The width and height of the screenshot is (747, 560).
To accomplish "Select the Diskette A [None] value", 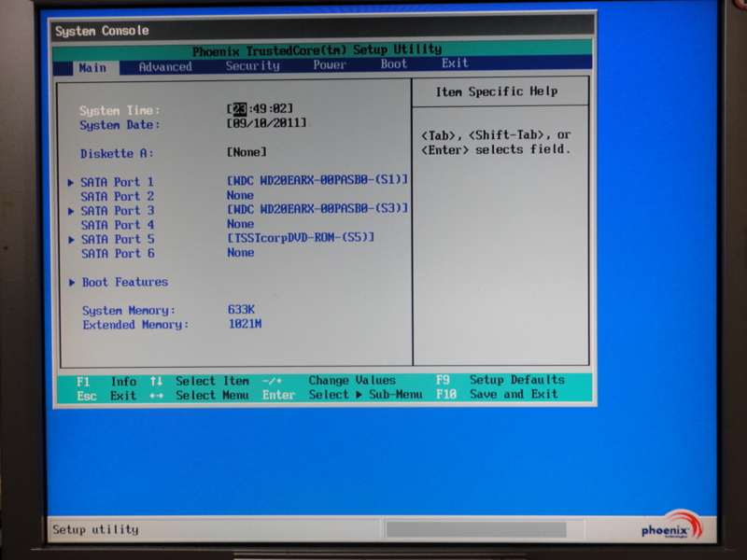I will click(x=247, y=152).
